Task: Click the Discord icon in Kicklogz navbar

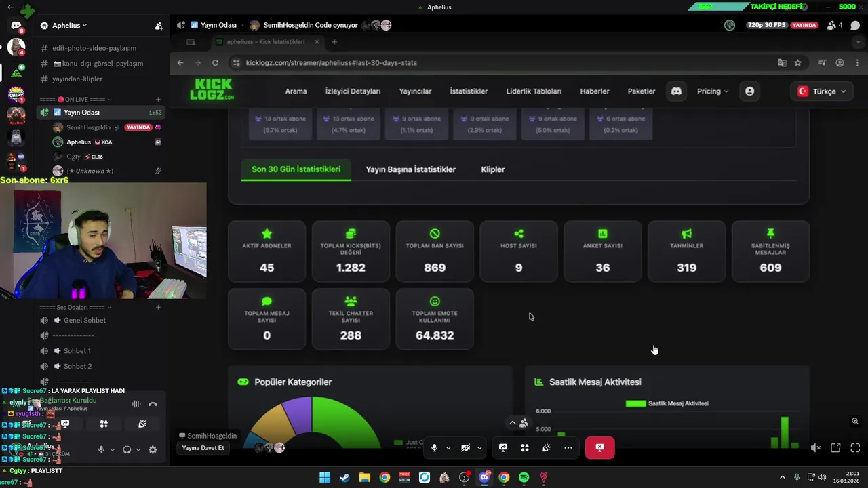Action: click(x=676, y=91)
